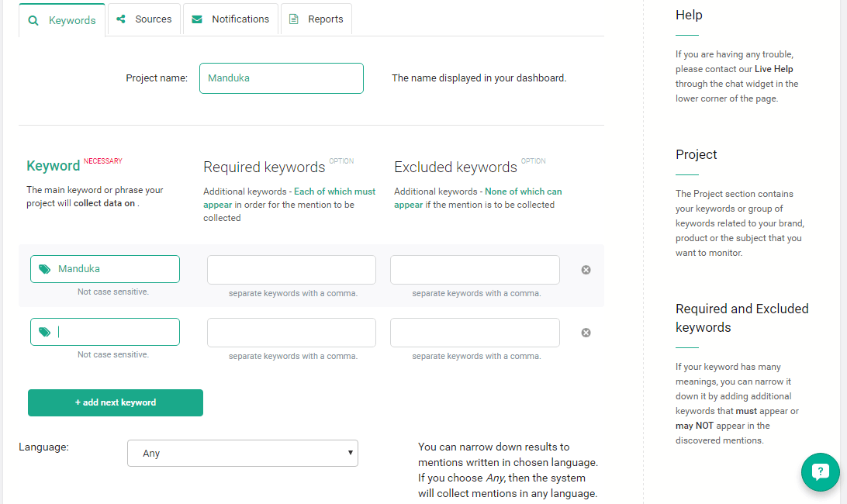Open the live help chat widget

(820, 471)
